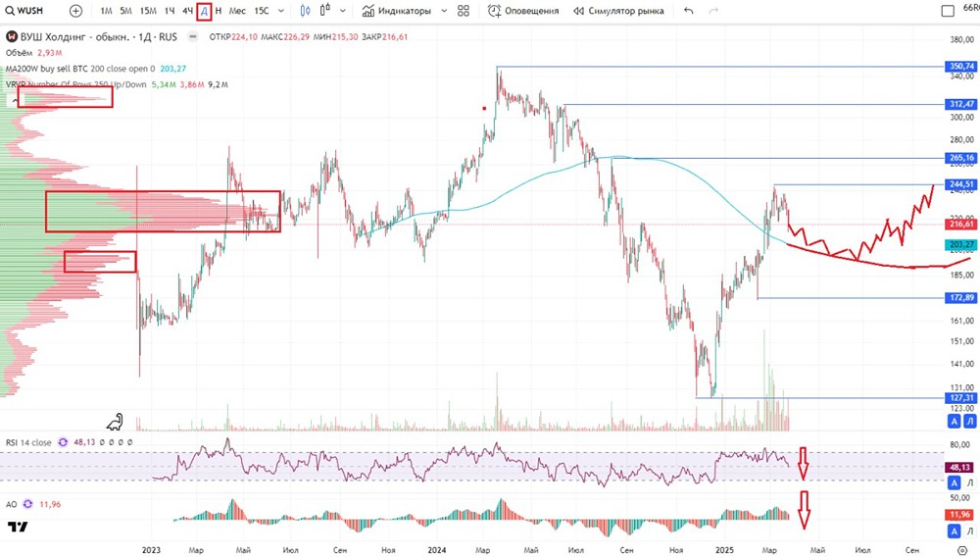Open symbol search for WUSH
Image resolution: width=980 pixels, height=557 pixels.
coord(24,11)
